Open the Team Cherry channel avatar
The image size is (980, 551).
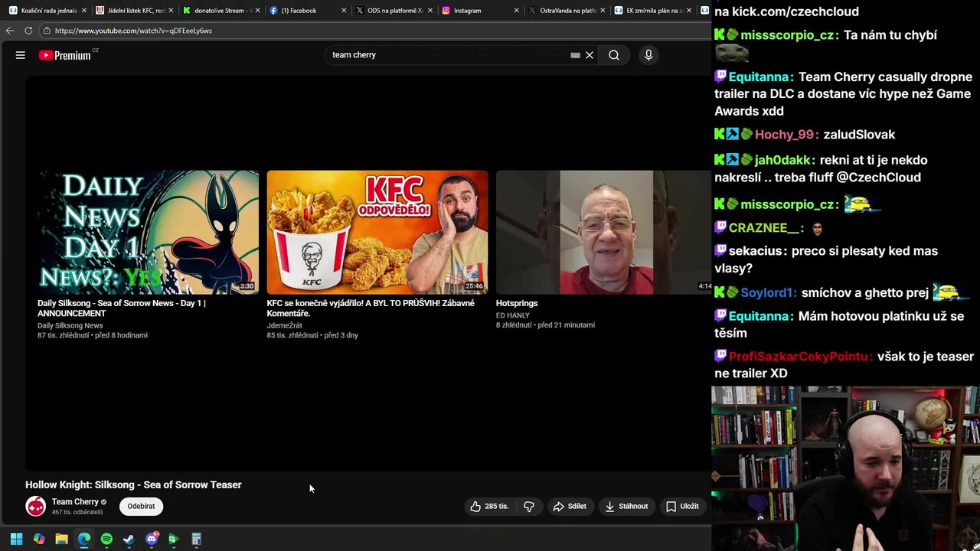[x=35, y=506]
